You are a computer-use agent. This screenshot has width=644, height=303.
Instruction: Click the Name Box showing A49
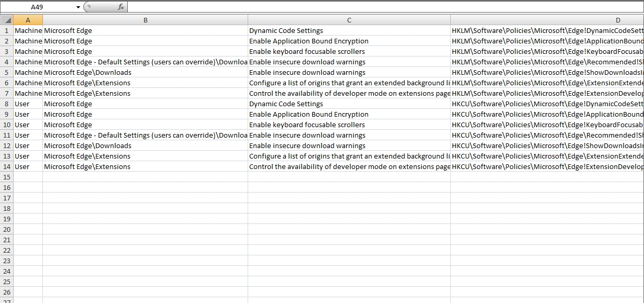coord(37,7)
